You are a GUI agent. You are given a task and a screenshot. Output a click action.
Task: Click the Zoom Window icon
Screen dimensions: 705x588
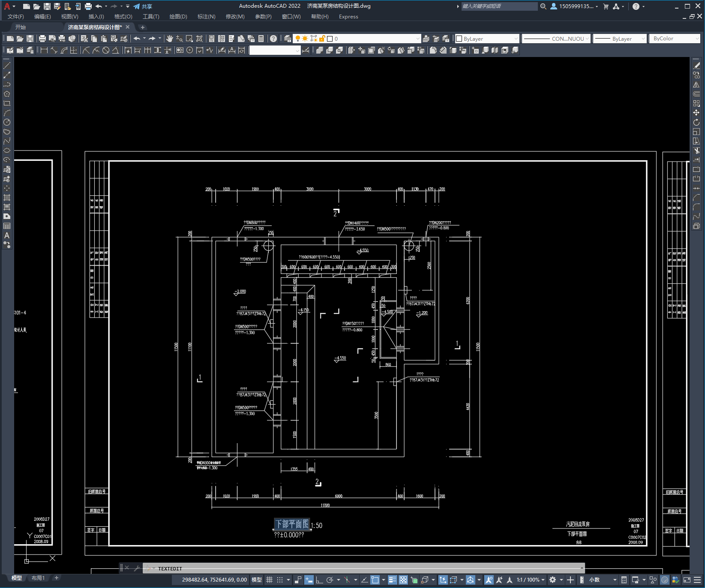point(189,39)
